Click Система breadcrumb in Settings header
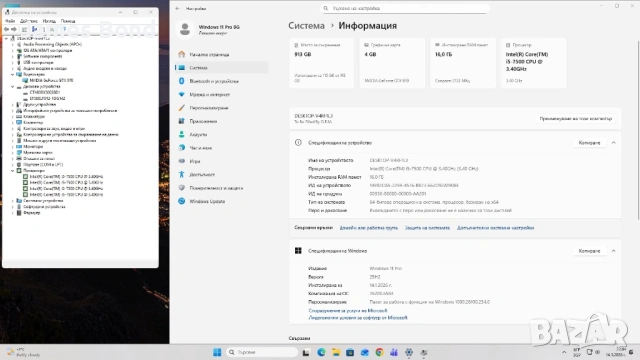This screenshot has height=360, width=640. [307, 26]
